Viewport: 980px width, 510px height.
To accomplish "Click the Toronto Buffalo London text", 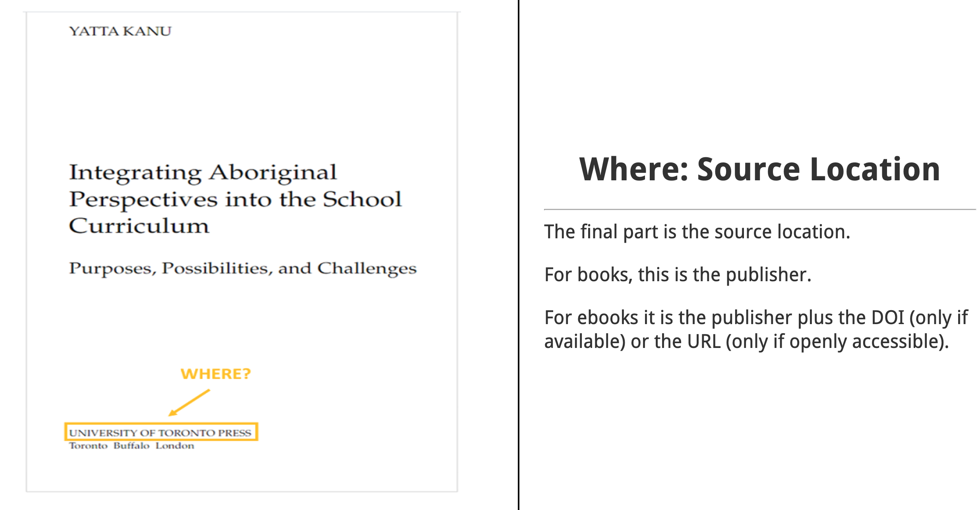I will (132, 446).
